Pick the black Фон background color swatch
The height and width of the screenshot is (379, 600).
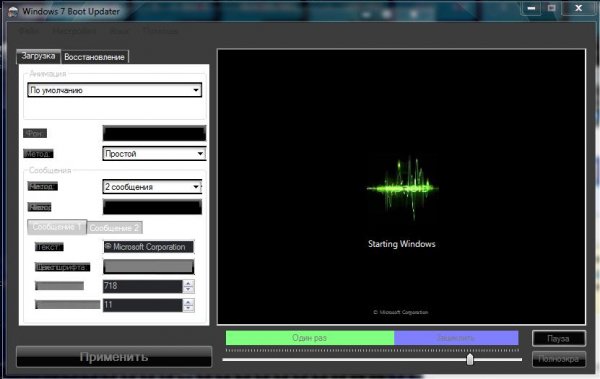[154, 134]
